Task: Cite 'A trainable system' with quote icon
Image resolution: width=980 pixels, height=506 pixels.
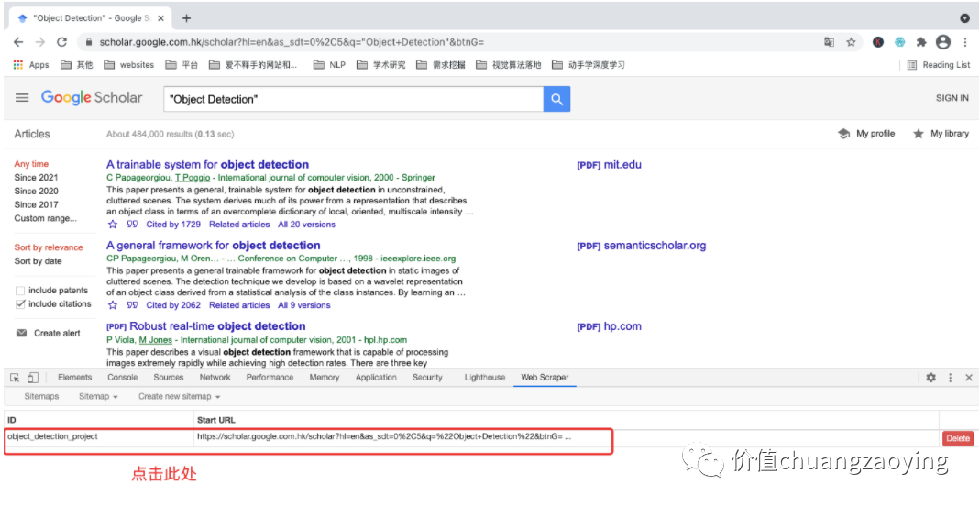Action: click(133, 225)
